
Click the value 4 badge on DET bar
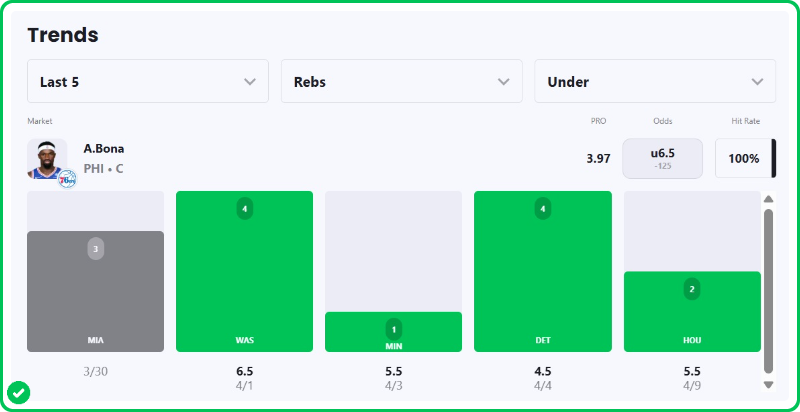tap(542, 209)
